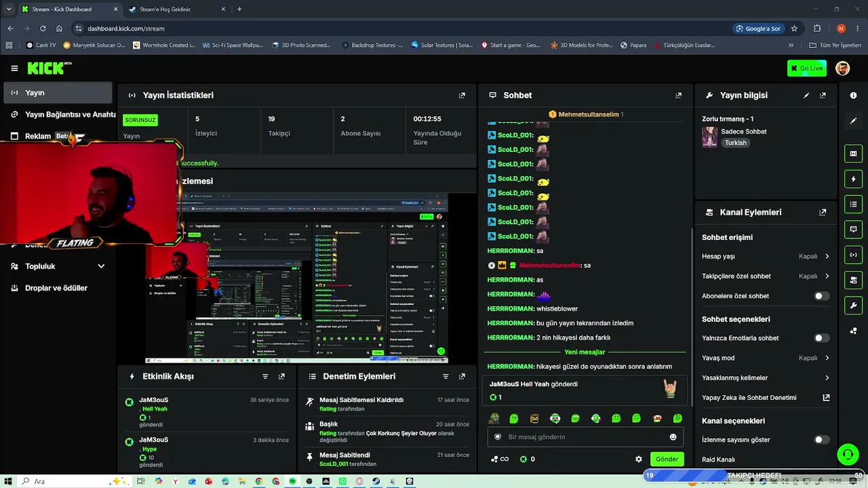
Task: Edit stream info with the pencil icon in Yayın bilgisi header
Action: (x=806, y=96)
